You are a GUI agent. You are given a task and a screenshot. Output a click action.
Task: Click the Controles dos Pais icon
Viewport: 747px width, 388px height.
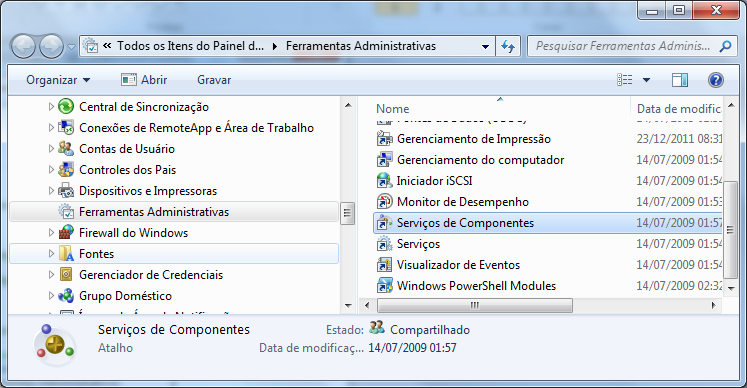click(66, 169)
